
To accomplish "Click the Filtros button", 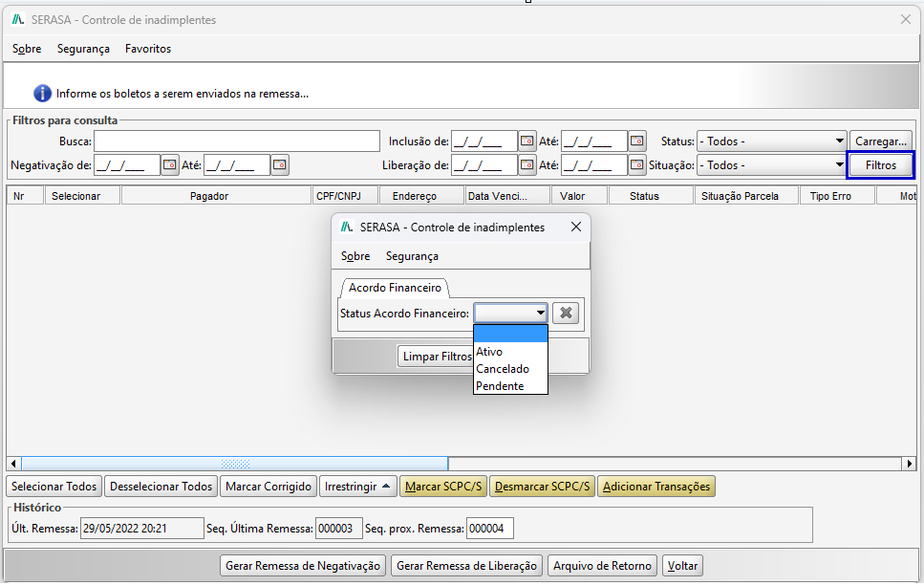I will (x=881, y=165).
